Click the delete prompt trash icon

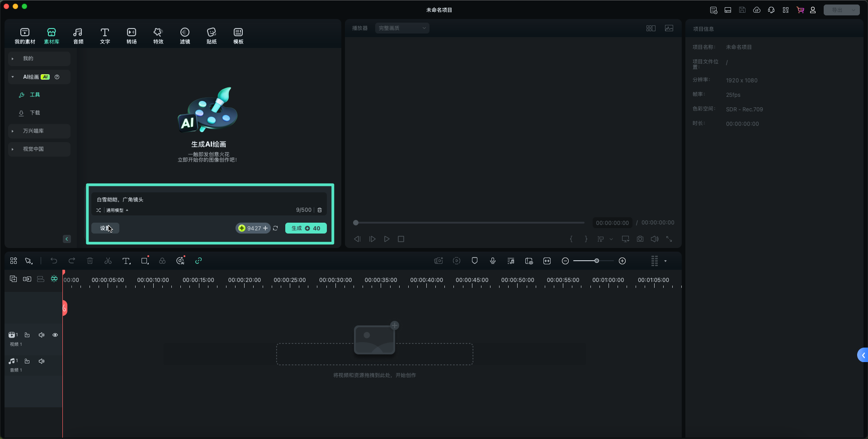[320, 210]
